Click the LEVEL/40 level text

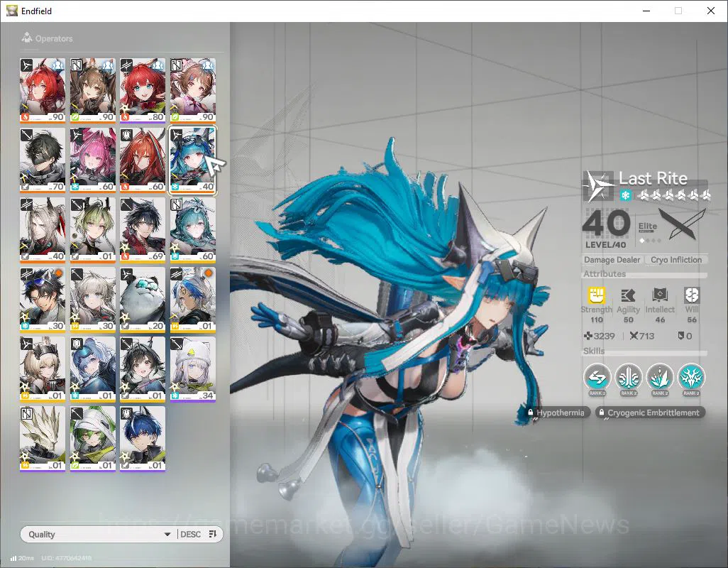click(x=605, y=245)
